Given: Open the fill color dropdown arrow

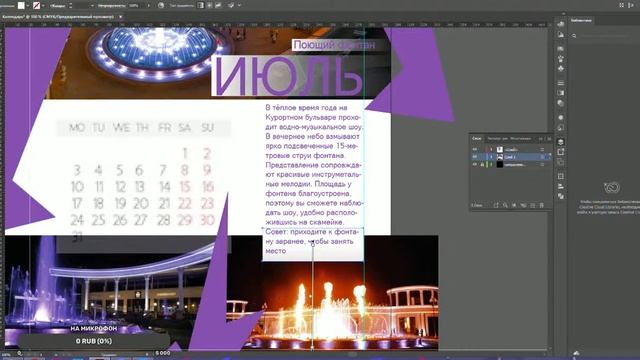Looking at the screenshot, I should click(28, 6).
